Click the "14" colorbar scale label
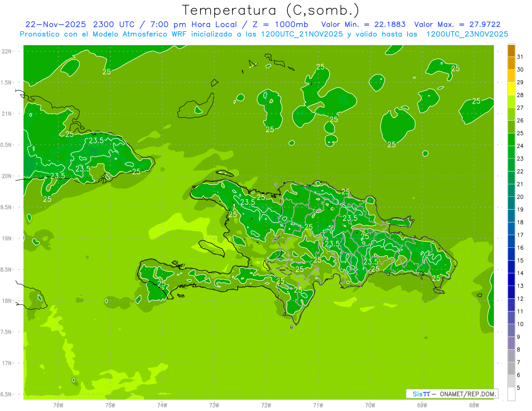Screen dimensions: 532x411 pyautogui.click(x=520, y=273)
